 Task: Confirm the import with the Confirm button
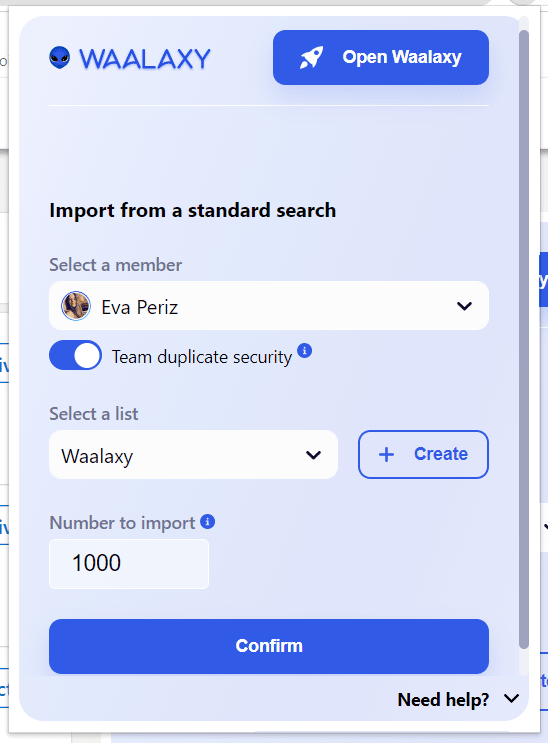point(269,646)
